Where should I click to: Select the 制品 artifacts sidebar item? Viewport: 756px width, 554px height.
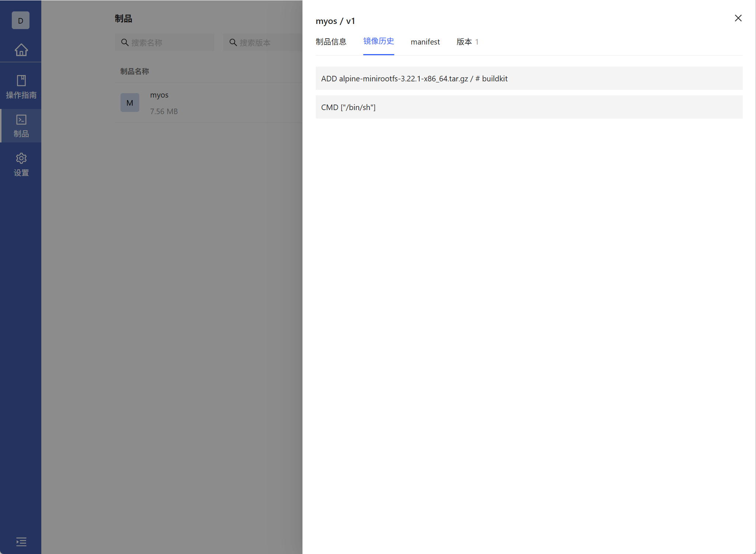point(21,126)
